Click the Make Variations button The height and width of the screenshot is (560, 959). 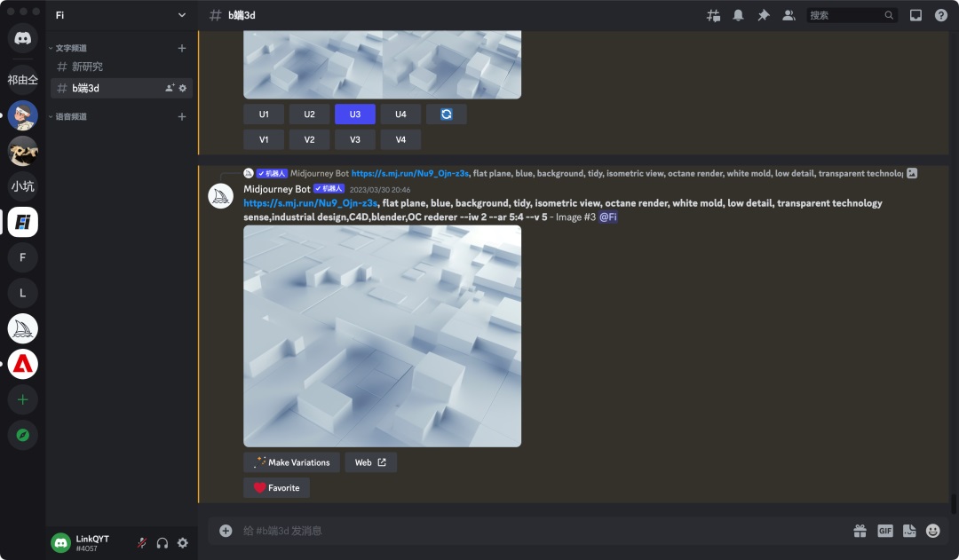coord(291,462)
